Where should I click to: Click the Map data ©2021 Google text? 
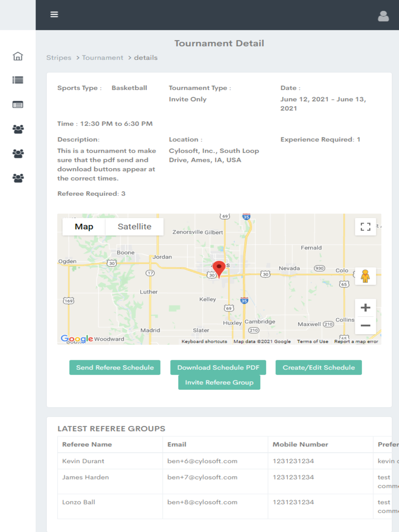click(x=262, y=341)
